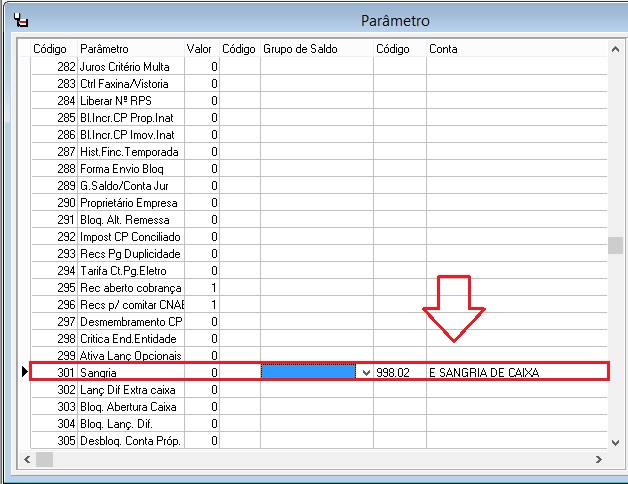Click the Valor cell of Rec aberto cobrança

tap(201, 287)
